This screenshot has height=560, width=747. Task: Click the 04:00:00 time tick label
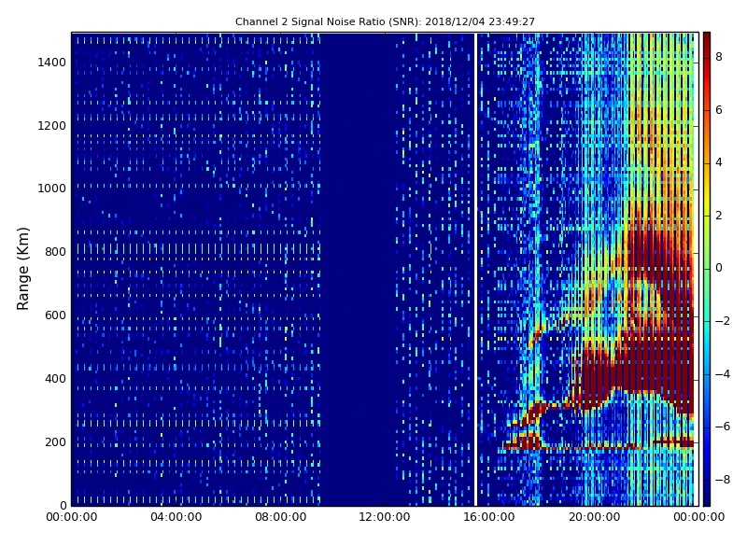[x=176, y=517]
